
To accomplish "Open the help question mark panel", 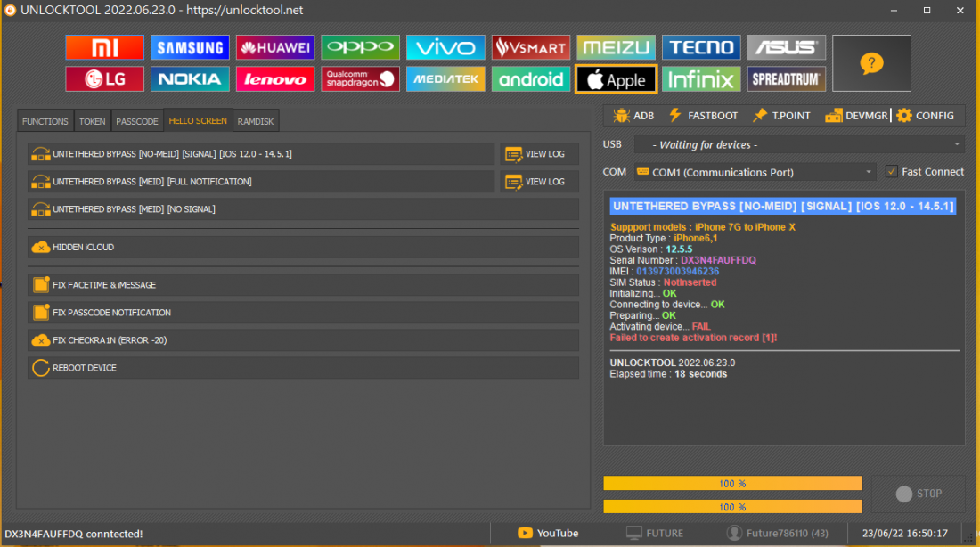I will coord(871,63).
